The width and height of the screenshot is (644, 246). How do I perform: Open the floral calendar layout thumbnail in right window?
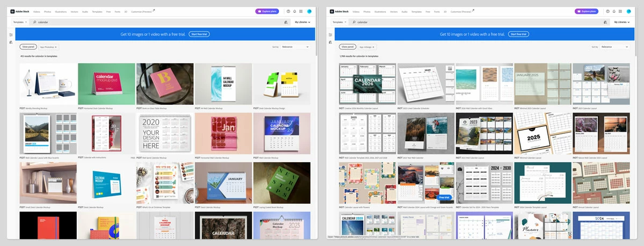point(368,183)
